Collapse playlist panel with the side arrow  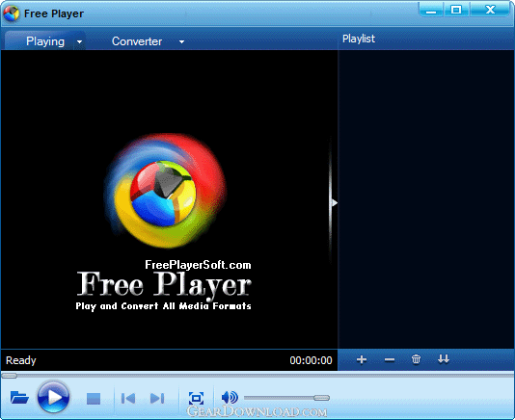334,203
